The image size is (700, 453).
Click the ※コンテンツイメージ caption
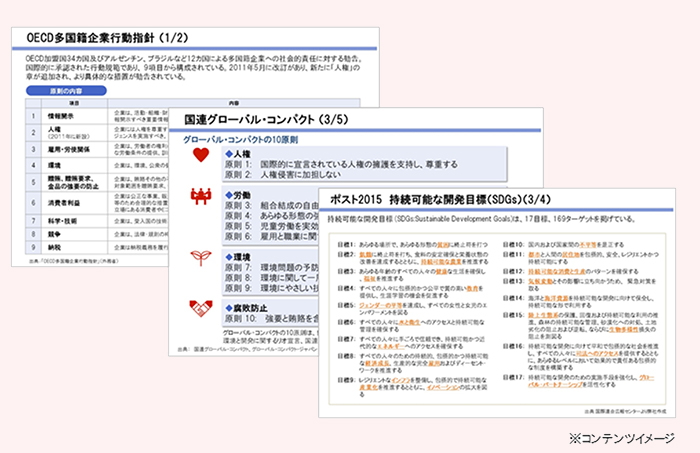[622, 438]
